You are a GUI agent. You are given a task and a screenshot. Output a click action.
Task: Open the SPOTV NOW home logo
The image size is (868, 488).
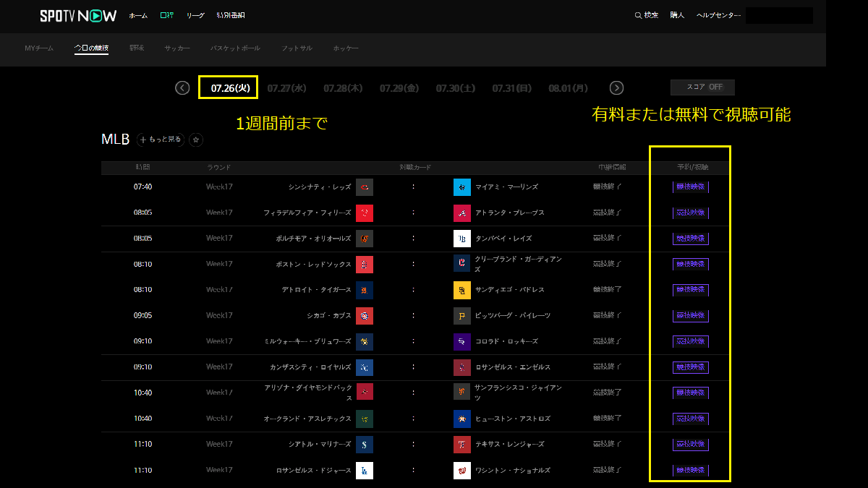pyautogui.click(x=77, y=15)
